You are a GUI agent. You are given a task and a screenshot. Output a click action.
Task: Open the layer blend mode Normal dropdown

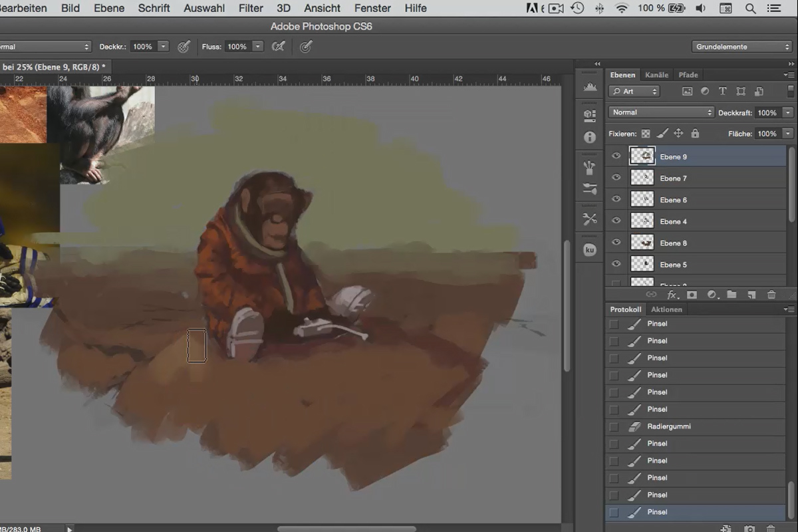pos(661,112)
